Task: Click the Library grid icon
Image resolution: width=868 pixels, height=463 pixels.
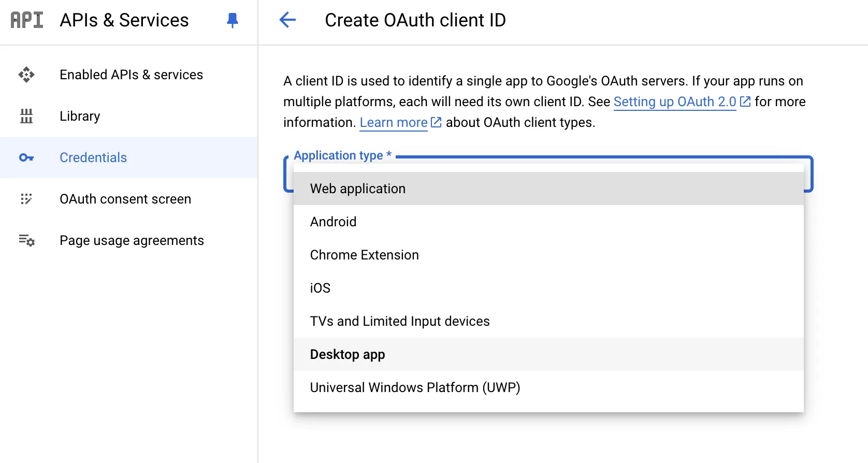Action: pyautogui.click(x=26, y=116)
